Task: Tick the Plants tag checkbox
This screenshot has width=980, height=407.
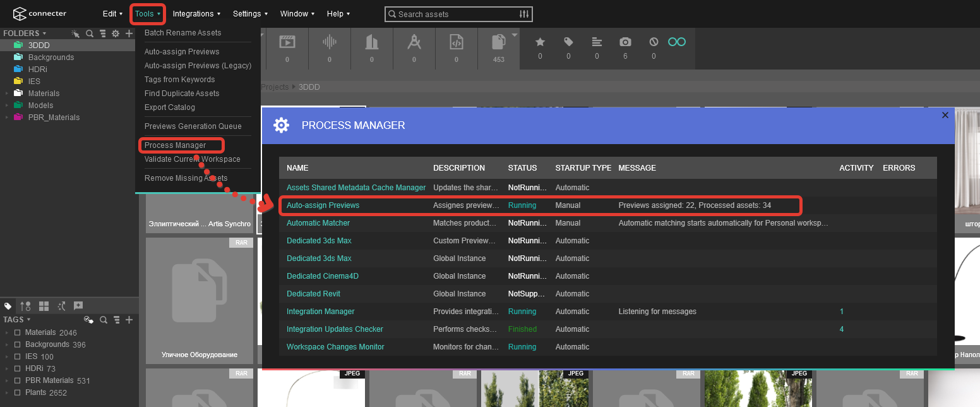Action: coord(18,392)
